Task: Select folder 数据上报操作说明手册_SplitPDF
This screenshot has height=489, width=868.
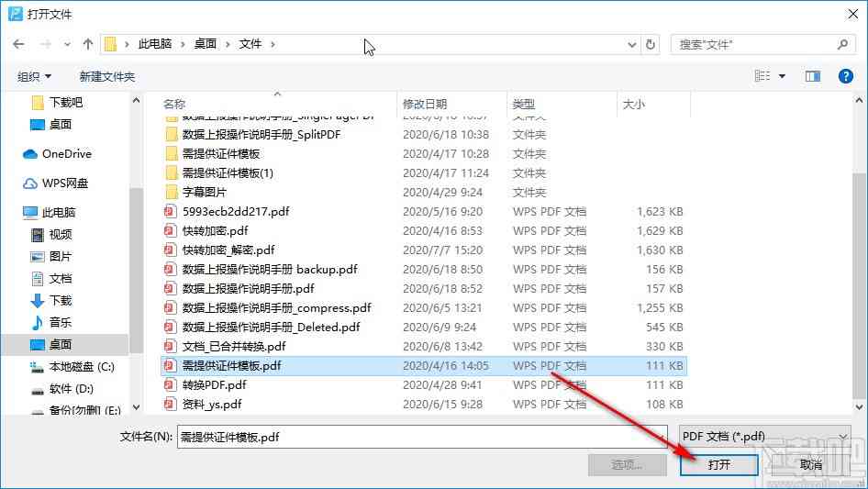Action: pyautogui.click(x=262, y=135)
